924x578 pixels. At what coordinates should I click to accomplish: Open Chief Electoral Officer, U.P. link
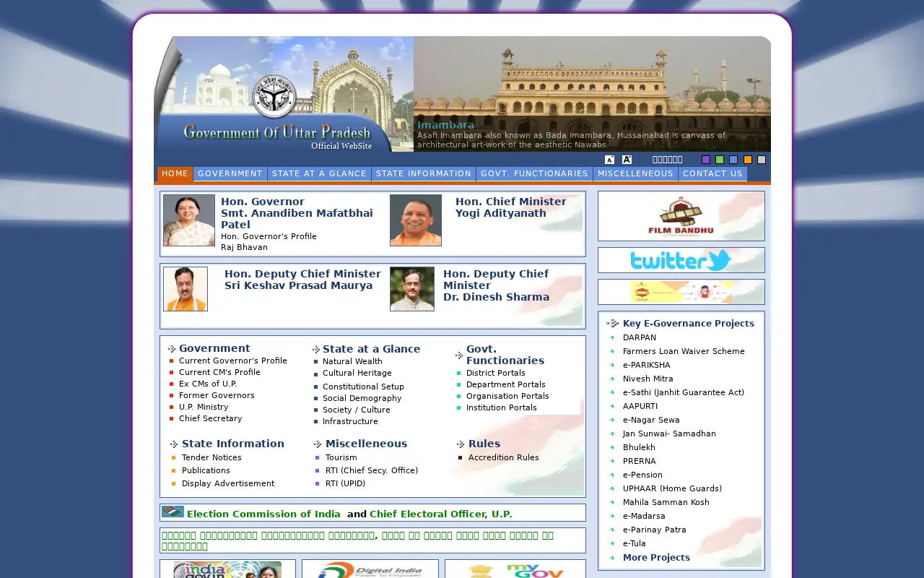441,514
